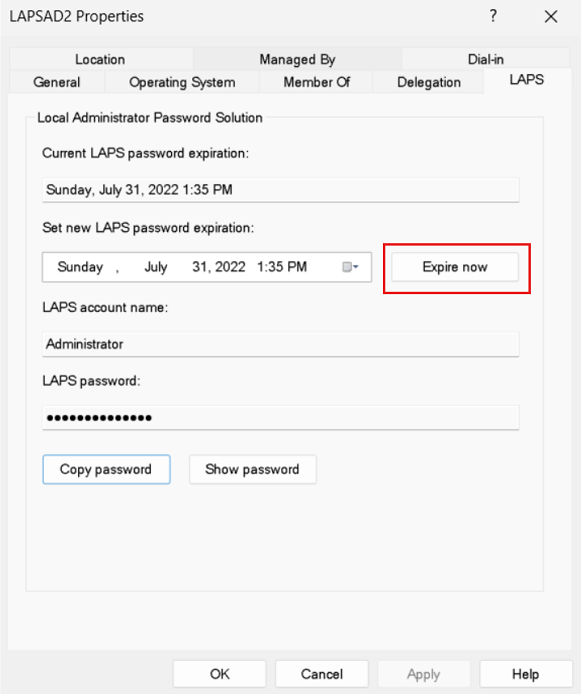Select the year '2022' in date picker

[230, 267]
